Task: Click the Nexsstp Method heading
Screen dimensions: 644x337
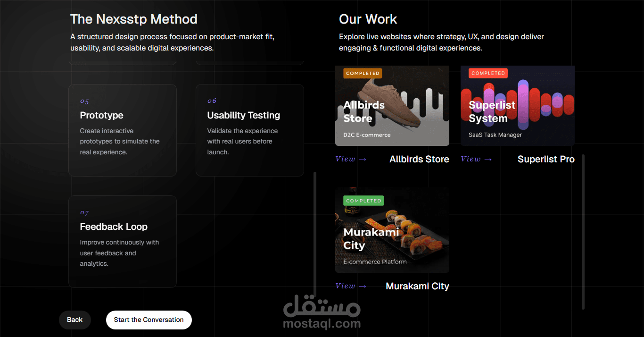Action: coord(134,19)
